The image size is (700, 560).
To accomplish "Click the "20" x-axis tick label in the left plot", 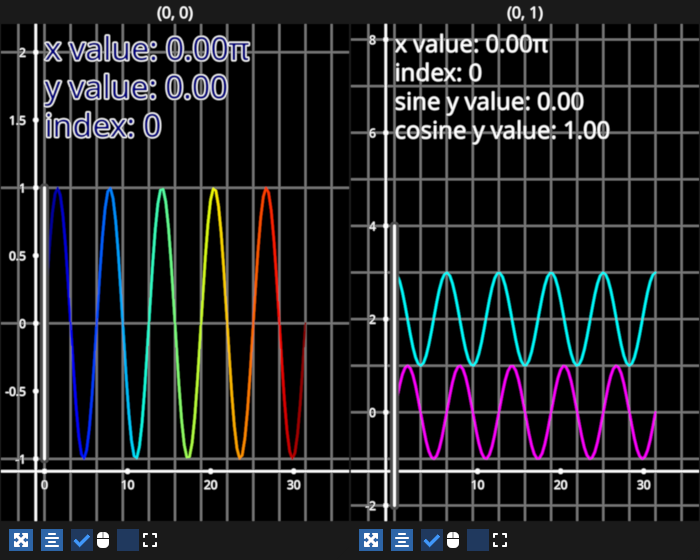I will click(x=211, y=485).
